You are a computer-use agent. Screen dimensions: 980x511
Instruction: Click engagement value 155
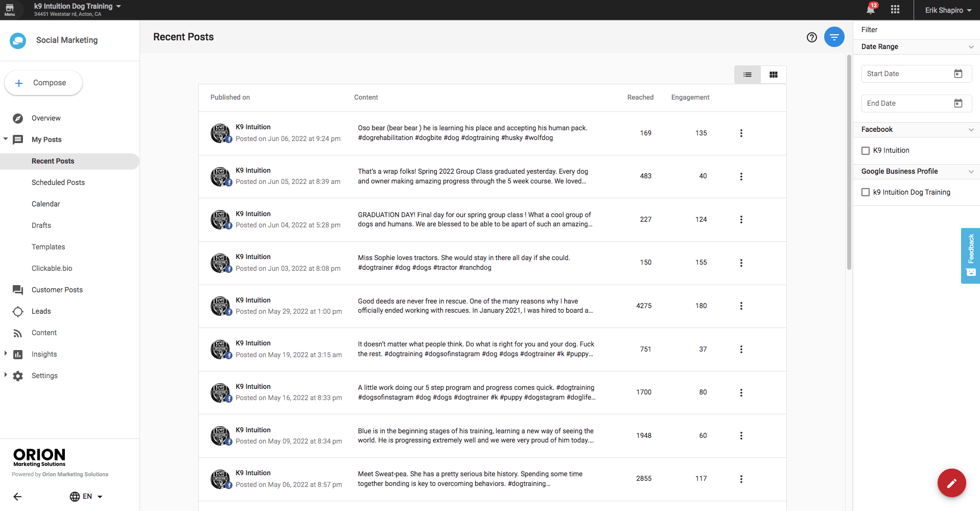(x=701, y=263)
